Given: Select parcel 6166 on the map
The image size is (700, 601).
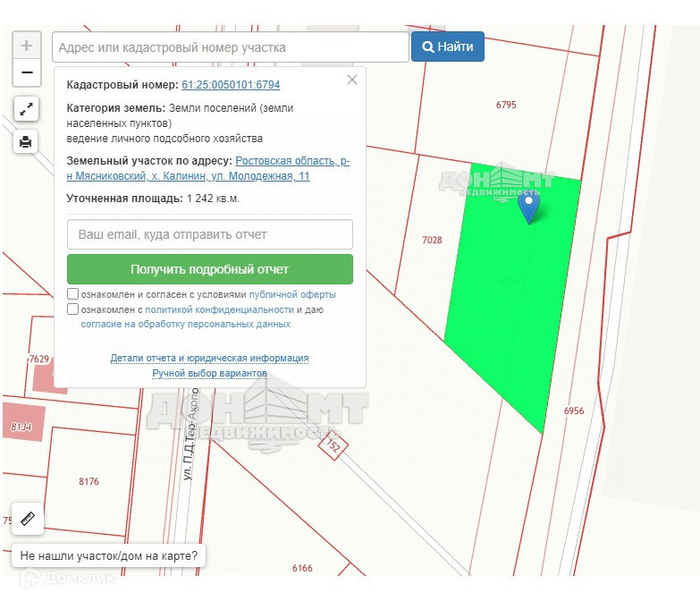Looking at the screenshot, I should pos(302,568).
